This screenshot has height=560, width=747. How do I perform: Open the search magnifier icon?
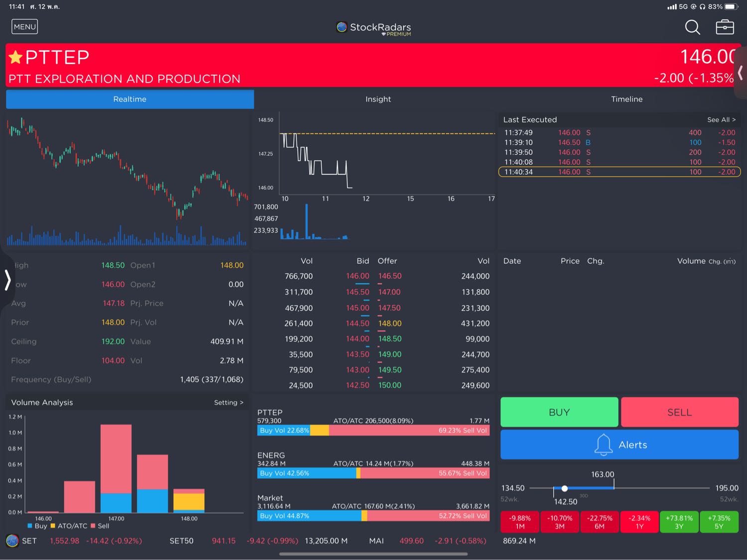point(692,27)
